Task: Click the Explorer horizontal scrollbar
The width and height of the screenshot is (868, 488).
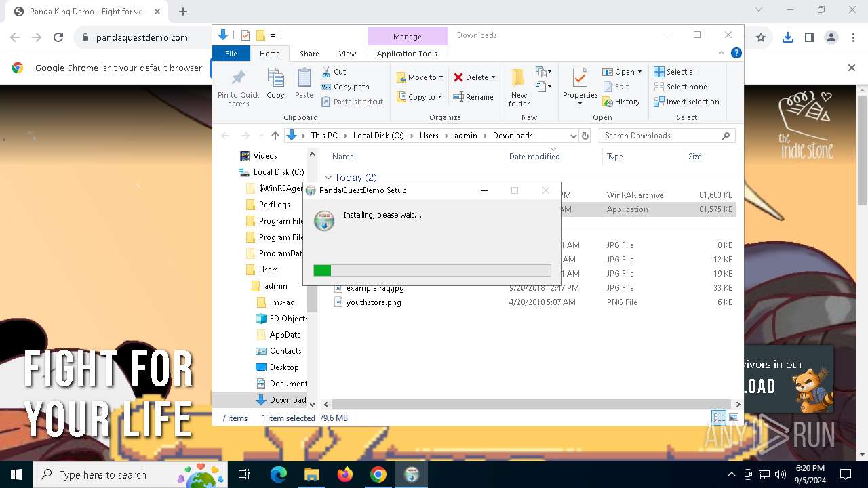Action: 531,404
